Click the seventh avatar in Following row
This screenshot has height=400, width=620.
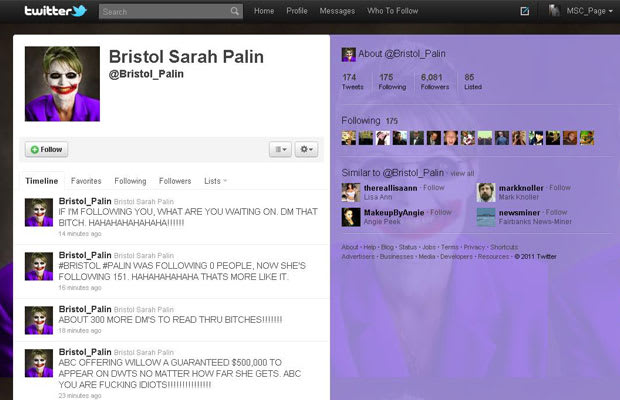pos(451,138)
